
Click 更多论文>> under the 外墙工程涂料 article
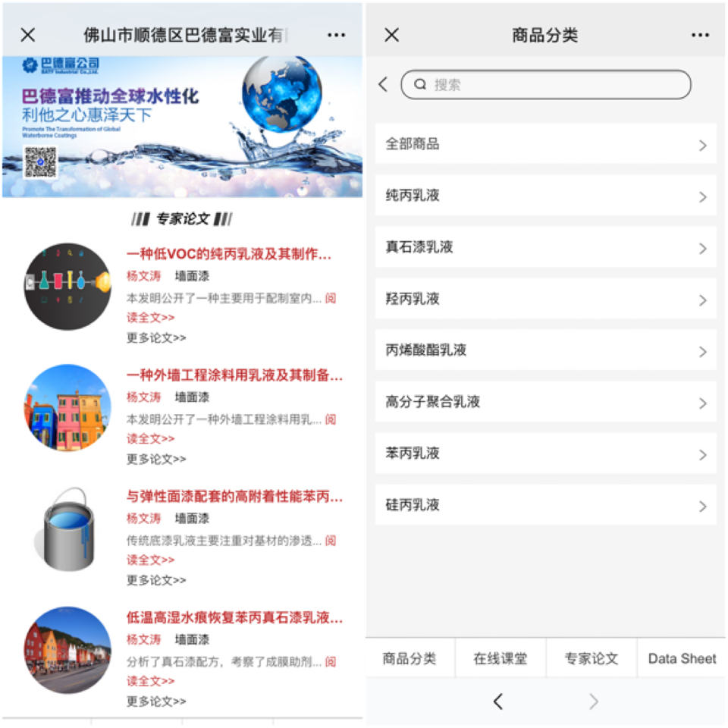tap(156, 459)
